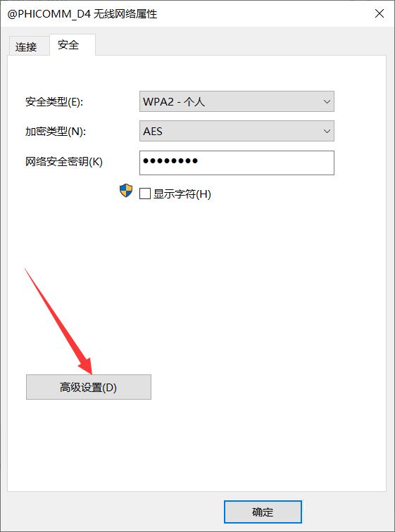The height and width of the screenshot is (532, 395).
Task: Click the UAC shield icon beside 显示字符
Action: [126, 191]
